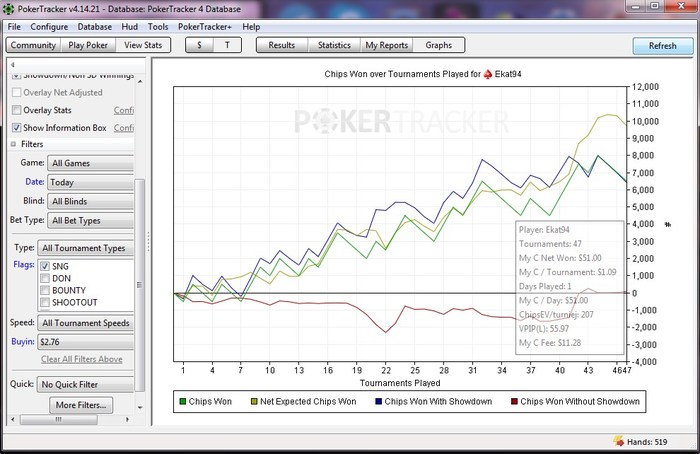Uncheck the SNG flag
700x454 pixels.
pos(45,267)
